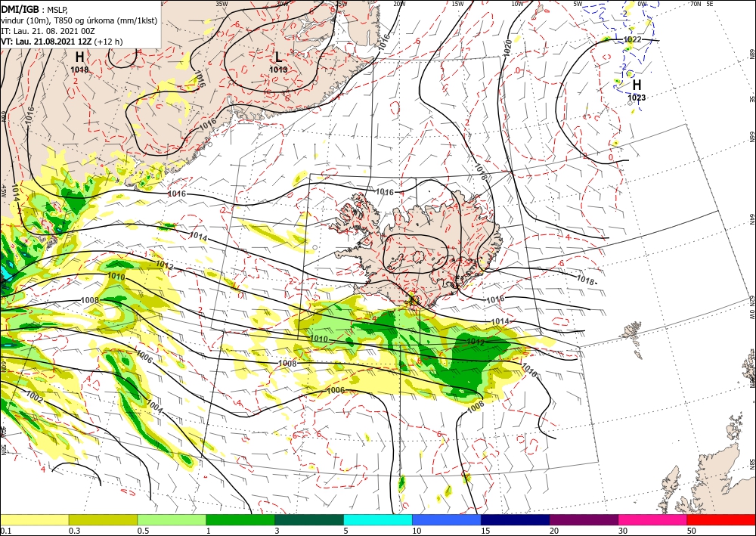
Task: Click the H marker labeled 1018
Action: pos(79,57)
